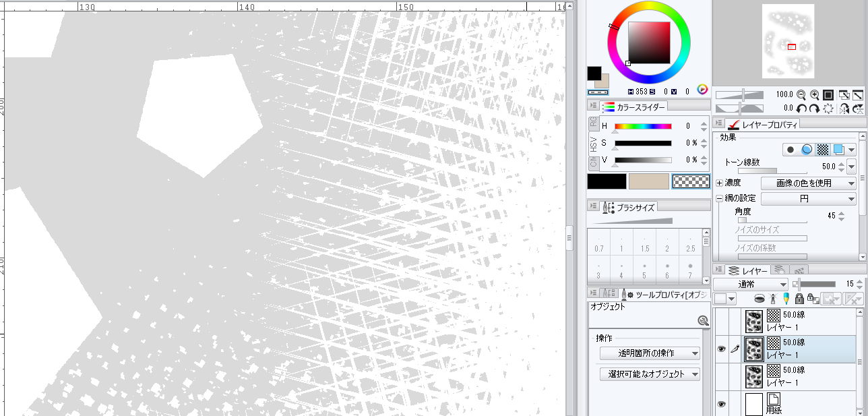This screenshot has width=868, height=416.
Task: Click the border effect circle icon
Action: point(790,150)
